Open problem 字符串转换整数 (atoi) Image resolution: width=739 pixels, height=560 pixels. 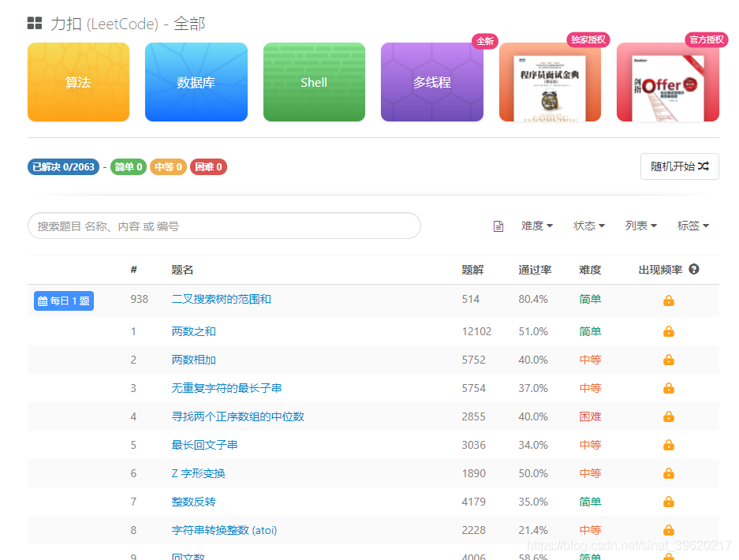click(x=224, y=530)
